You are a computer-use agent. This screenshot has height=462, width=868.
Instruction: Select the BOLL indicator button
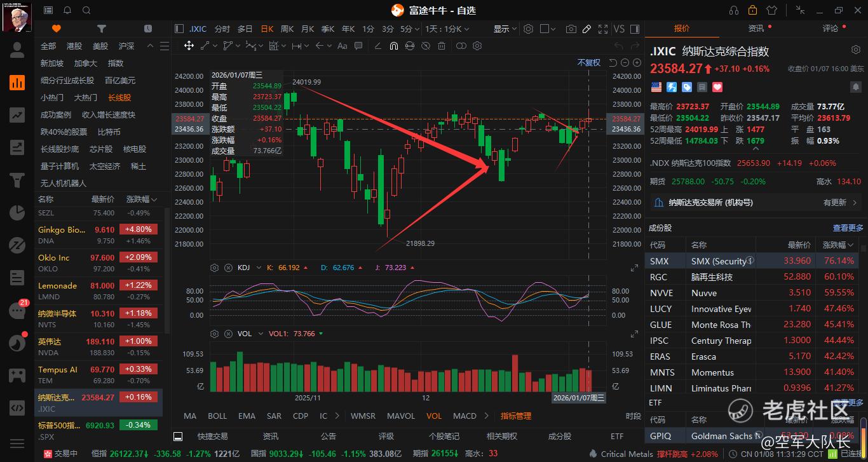click(217, 416)
